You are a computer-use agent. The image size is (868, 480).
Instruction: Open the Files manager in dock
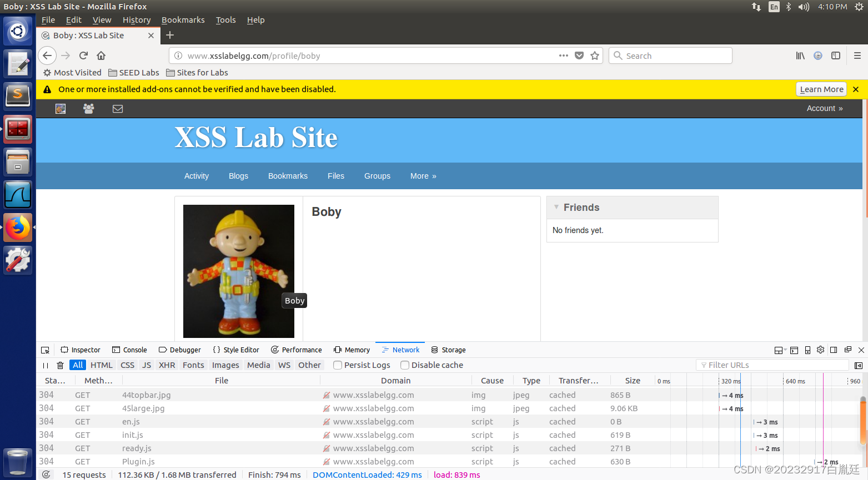click(18, 162)
